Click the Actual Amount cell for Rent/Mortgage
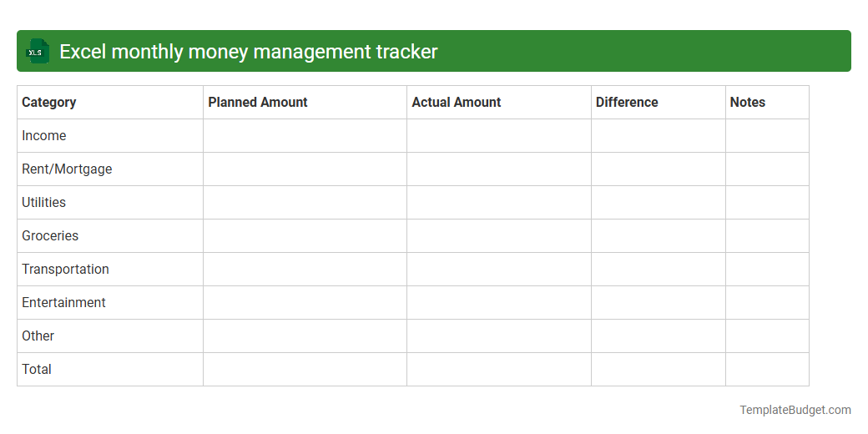 (499, 169)
